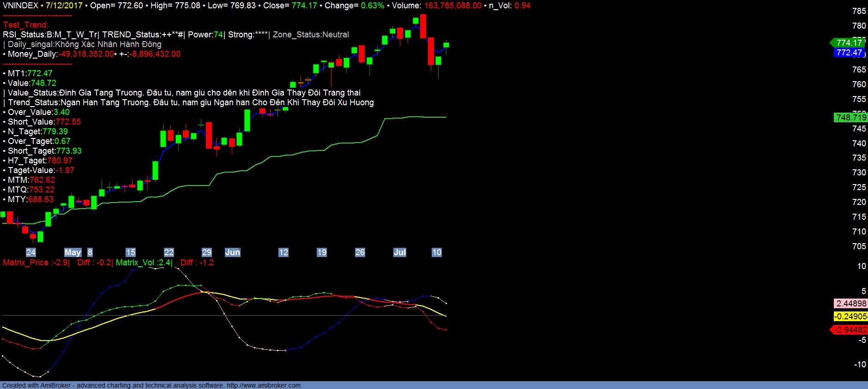Viewport: 868px width, 389px height.
Task: Click the VNINDEX symbol title
Action: (20, 6)
